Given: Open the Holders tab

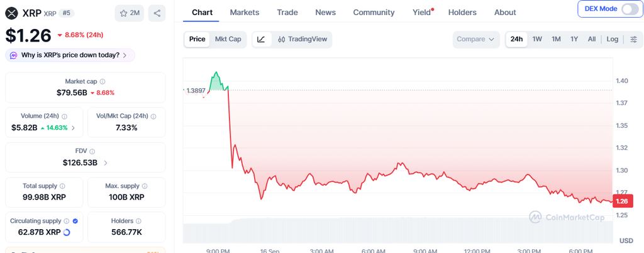Looking at the screenshot, I should pos(462,13).
